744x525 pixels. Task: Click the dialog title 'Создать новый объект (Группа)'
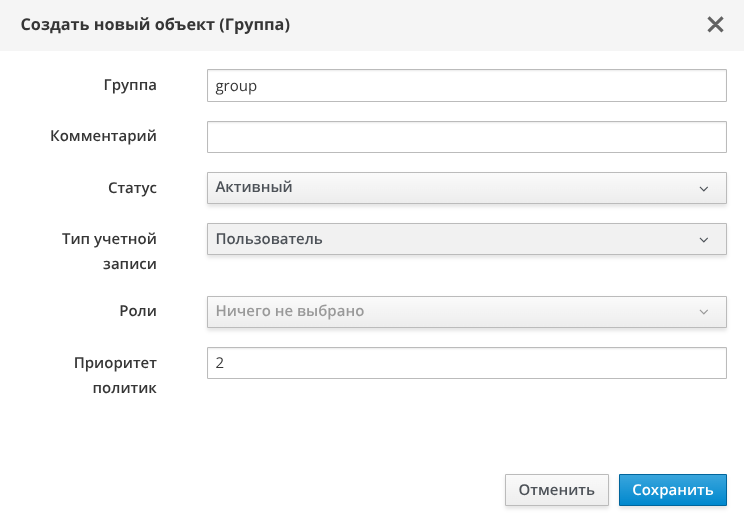[155, 25]
